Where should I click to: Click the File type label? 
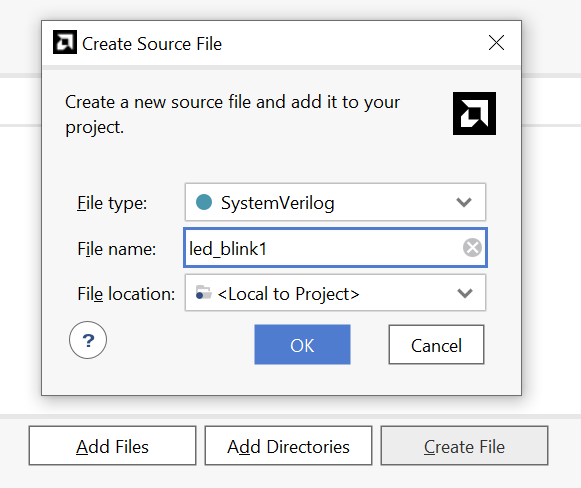112,203
